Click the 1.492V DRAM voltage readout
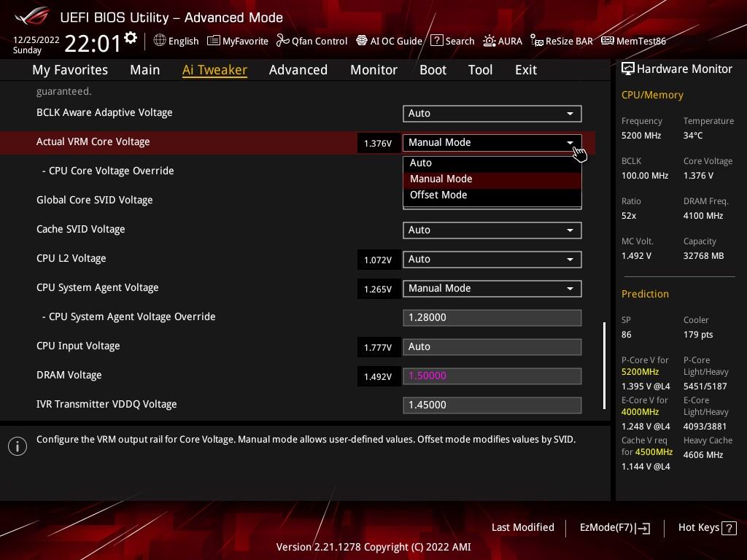 [378, 376]
